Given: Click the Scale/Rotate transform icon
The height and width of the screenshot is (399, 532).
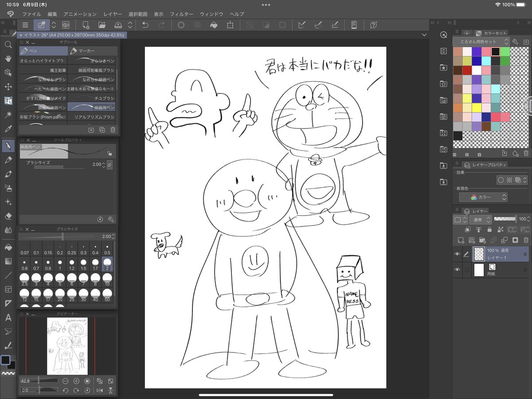Looking at the screenshot, I should click(230, 25).
